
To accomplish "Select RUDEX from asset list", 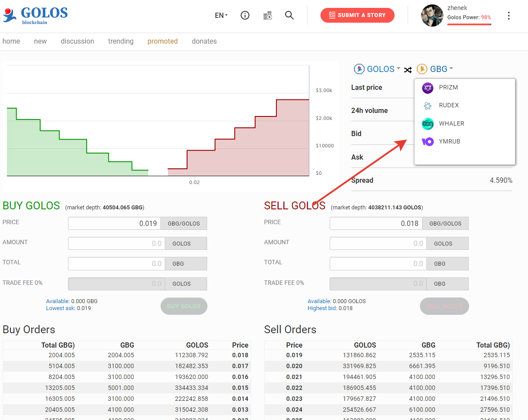I will (x=465, y=106).
